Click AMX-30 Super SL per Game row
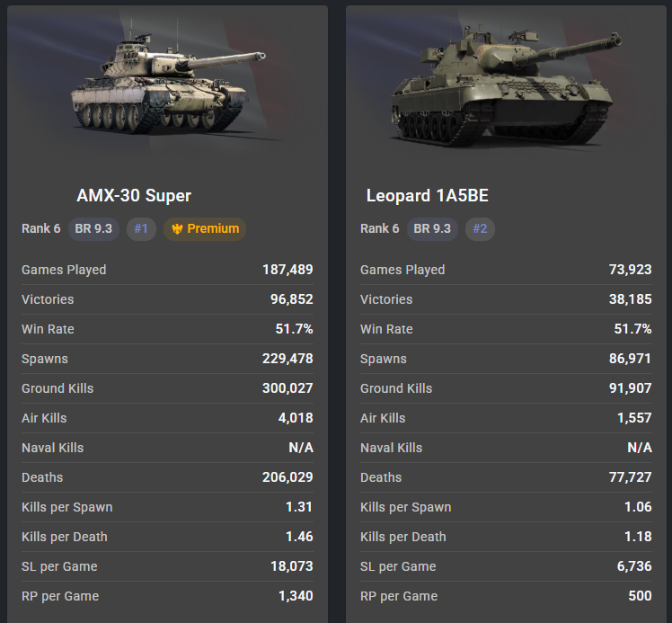Viewport: 672px width, 623px height. pos(168,566)
